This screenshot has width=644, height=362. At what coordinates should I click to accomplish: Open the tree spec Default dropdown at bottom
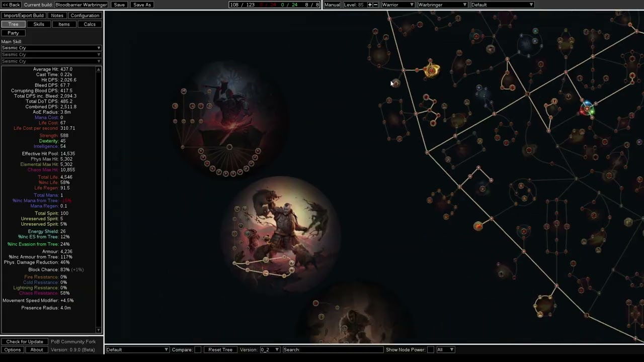(x=137, y=349)
